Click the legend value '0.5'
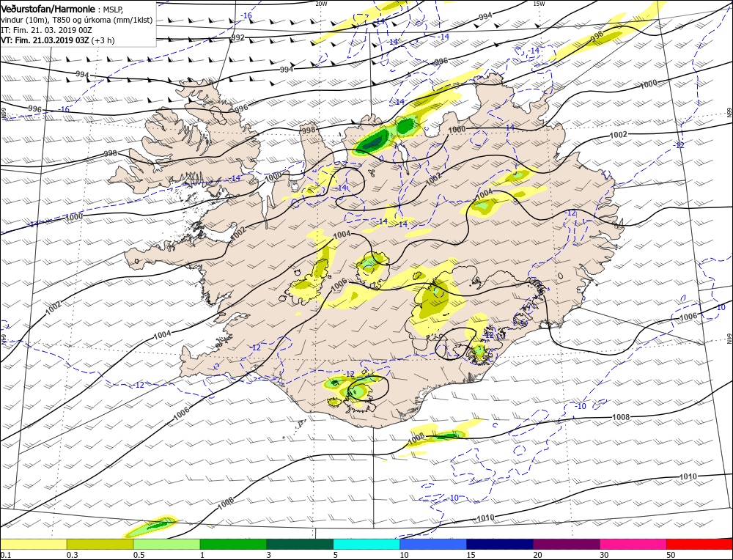The height and width of the screenshot is (560, 733). pos(139,555)
